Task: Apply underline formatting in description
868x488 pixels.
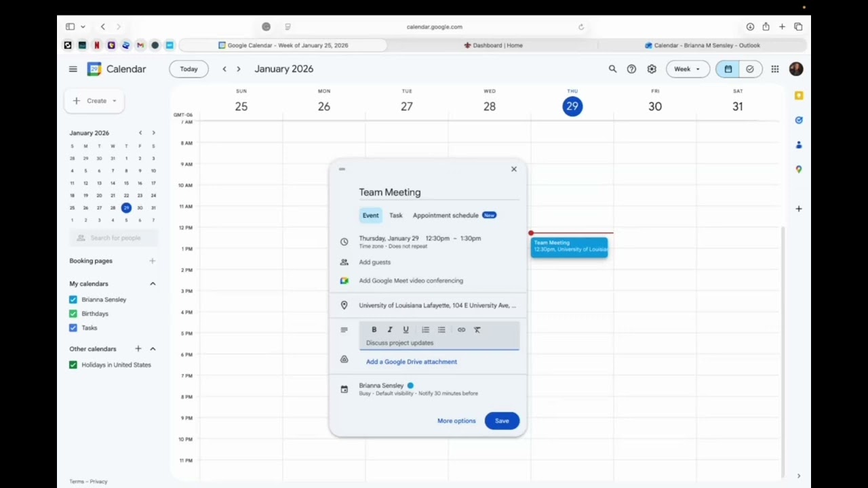Action: [x=406, y=329]
